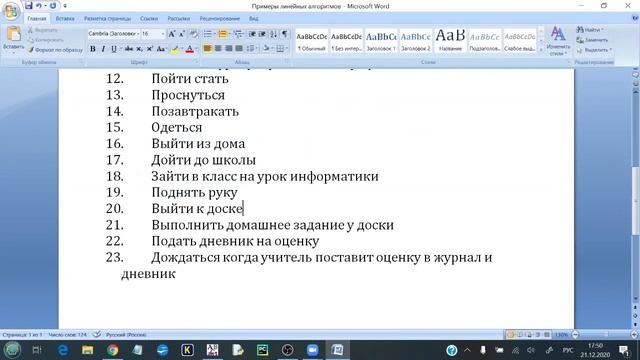Align text to the right
640x360 pixels.
coord(229,49)
